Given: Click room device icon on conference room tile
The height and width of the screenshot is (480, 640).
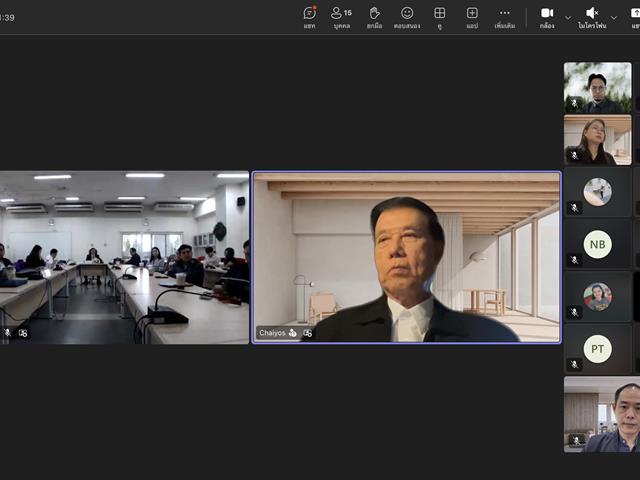Looking at the screenshot, I should tap(23, 333).
